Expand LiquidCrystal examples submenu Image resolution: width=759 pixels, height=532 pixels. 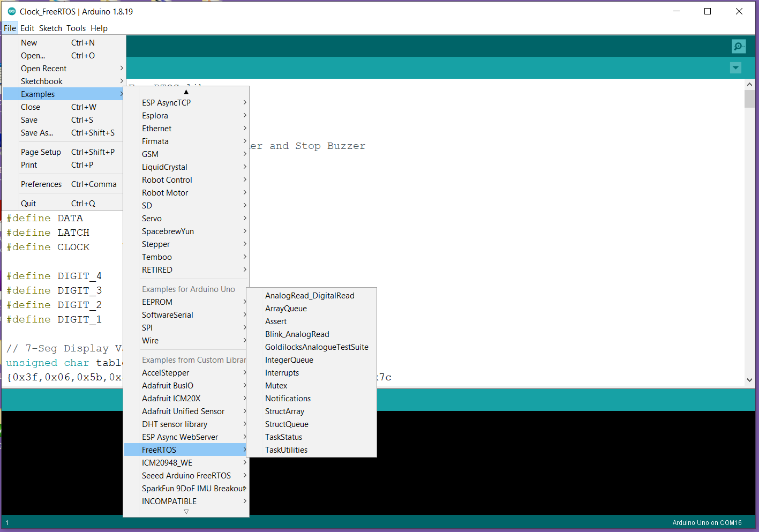click(x=186, y=167)
